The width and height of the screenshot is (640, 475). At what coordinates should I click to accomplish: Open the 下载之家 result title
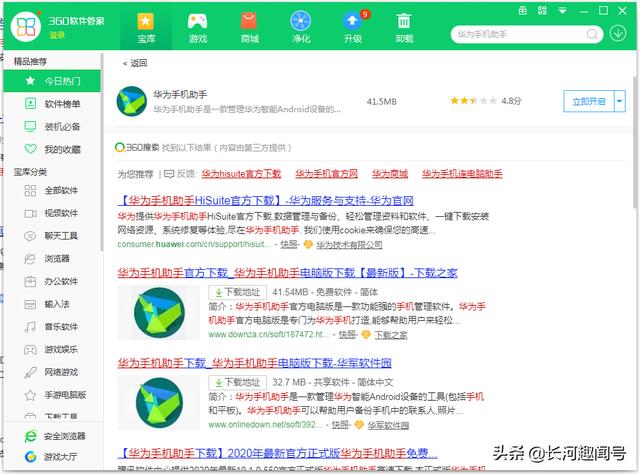point(287,273)
